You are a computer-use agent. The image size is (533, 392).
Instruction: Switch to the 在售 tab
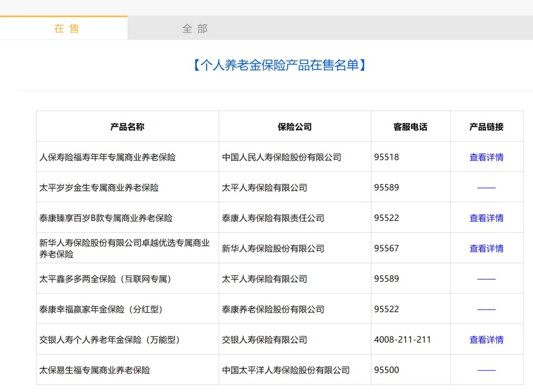66,29
